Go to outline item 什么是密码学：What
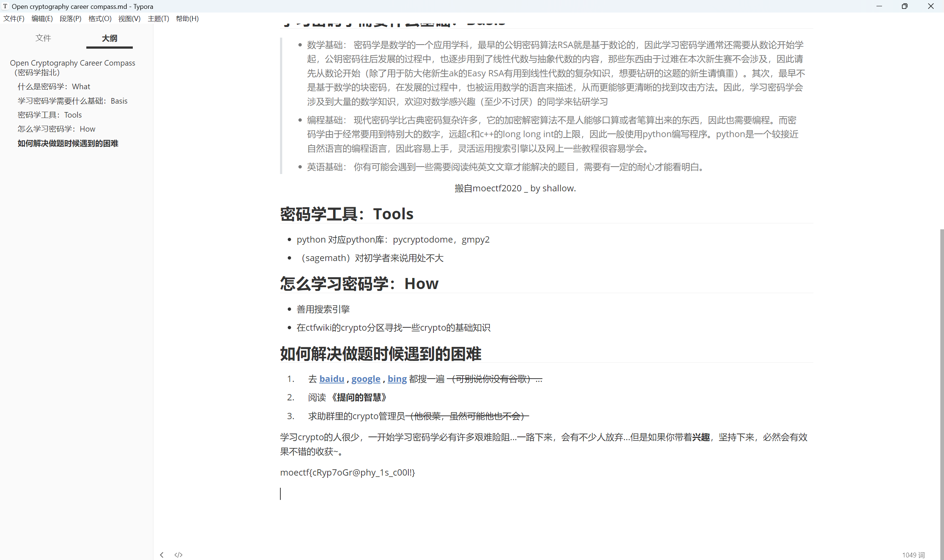The image size is (944, 560). coord(53,87)
